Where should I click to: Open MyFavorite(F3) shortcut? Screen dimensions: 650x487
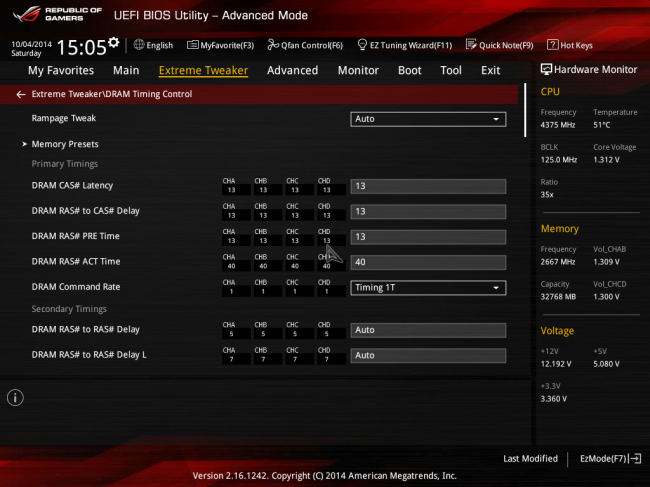coord(221,45)
